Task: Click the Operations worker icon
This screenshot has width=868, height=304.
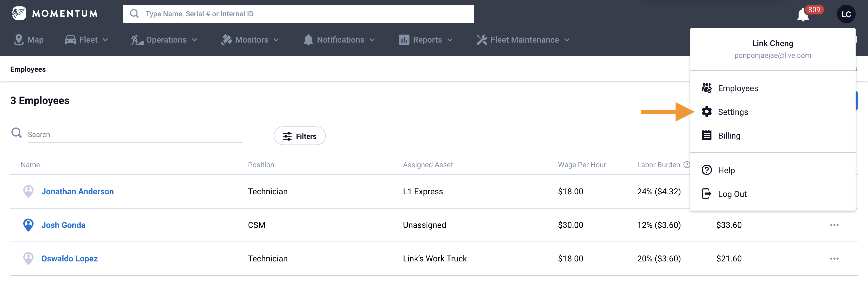Action: pyautogui.click(x=137, y=40)
